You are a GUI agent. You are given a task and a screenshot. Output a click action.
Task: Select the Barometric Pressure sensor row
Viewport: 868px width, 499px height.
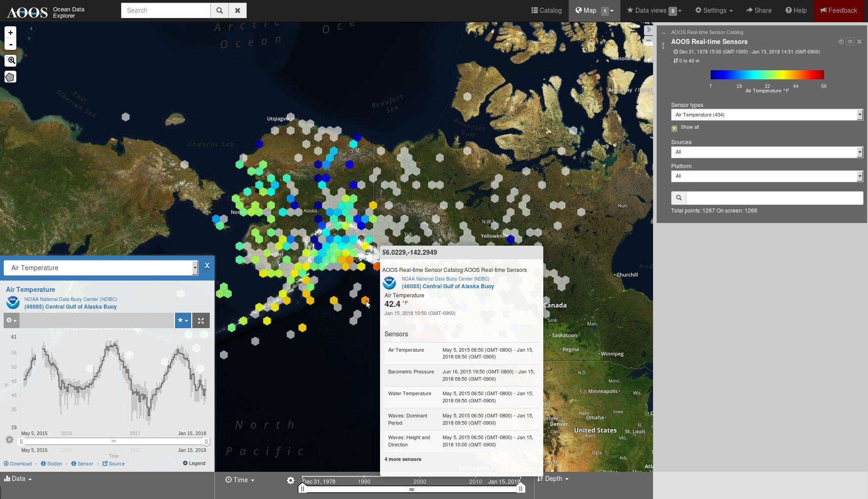(462, 375)
